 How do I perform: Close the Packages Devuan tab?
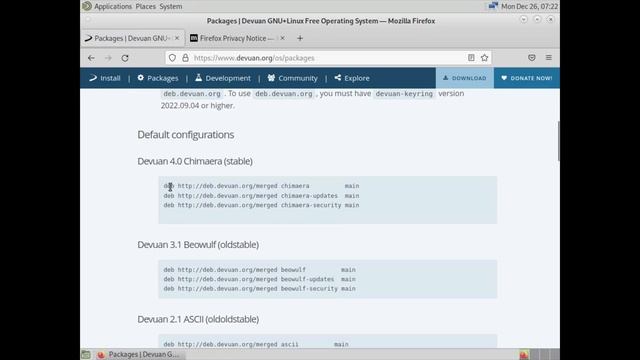(177, 38)
